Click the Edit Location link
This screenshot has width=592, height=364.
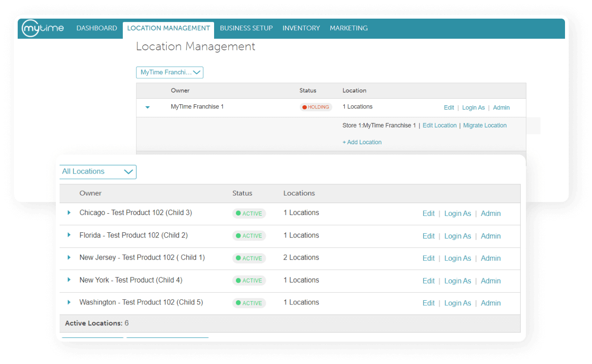pos(439,126)
